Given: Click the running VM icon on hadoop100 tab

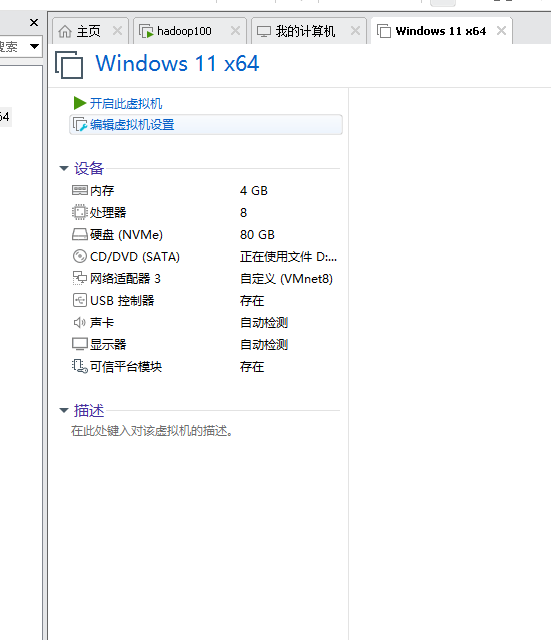Looking at the screenshot, I should (146, 31).
